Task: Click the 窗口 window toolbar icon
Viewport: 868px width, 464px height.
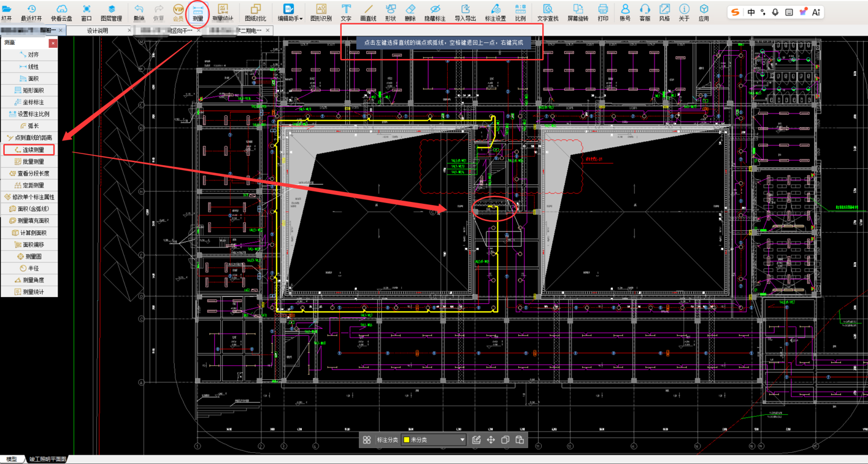Action: [x=86, y=12]
